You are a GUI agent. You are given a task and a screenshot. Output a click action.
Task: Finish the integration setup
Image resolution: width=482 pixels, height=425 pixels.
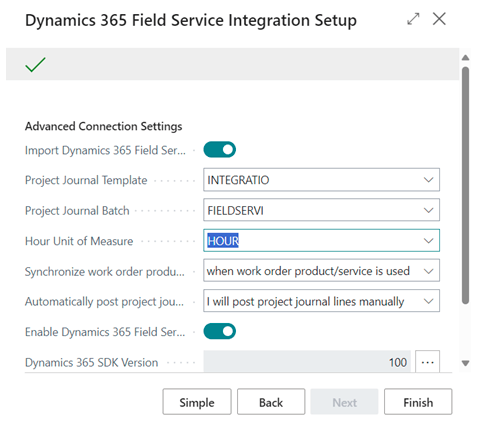418,402
